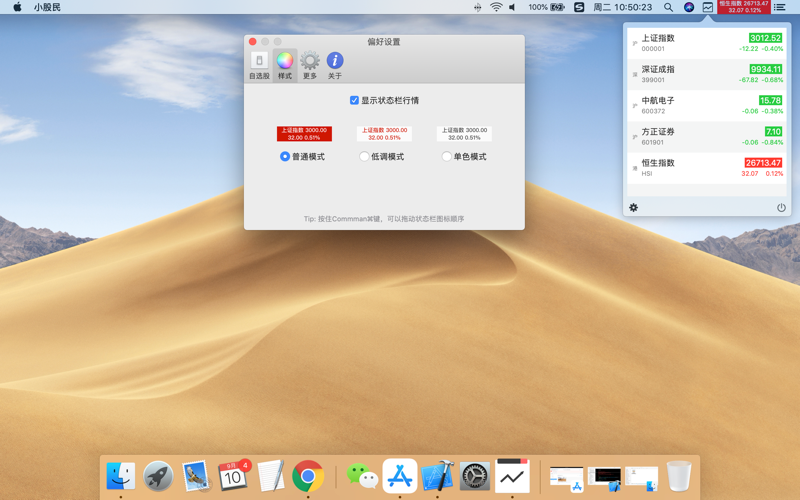This screenshot has height=500, width=800.
Task: Open Spotlight search in menu bar
Action: click(668, 7)
